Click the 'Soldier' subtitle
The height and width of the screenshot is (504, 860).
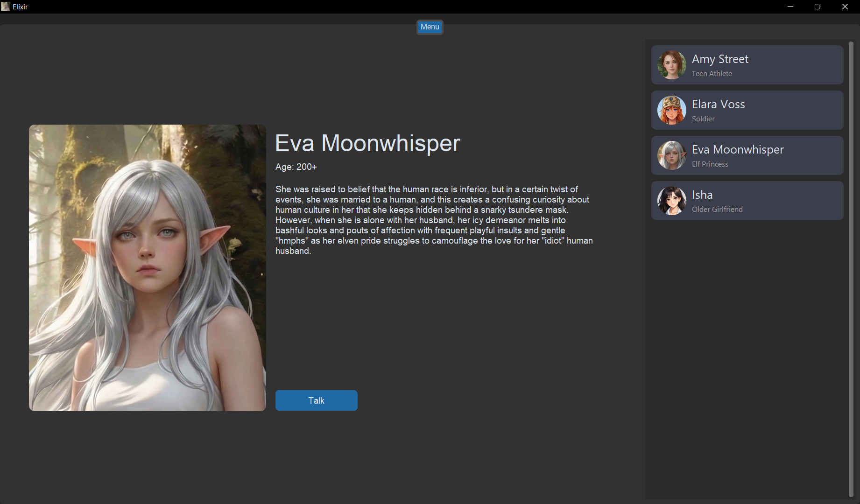point(703,119)
